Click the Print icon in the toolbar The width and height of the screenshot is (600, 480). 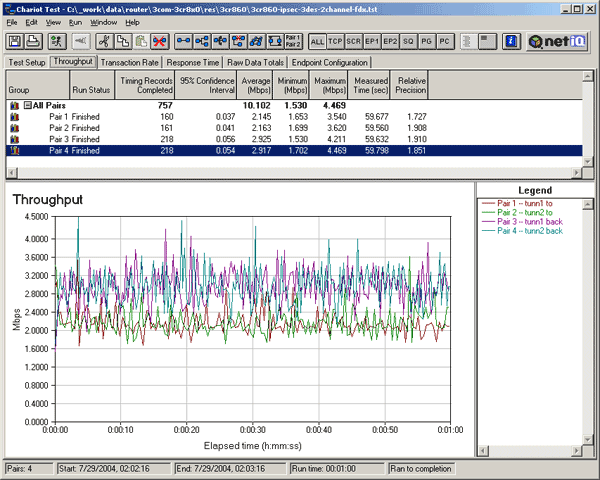tap(35, 41)
